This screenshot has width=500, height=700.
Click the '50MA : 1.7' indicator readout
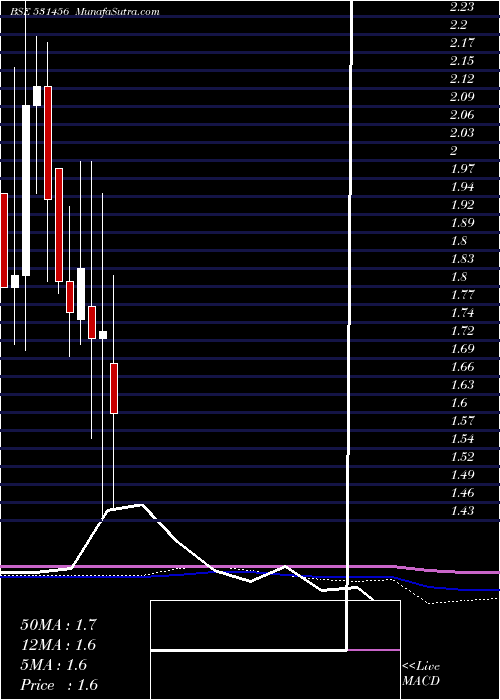58,625
